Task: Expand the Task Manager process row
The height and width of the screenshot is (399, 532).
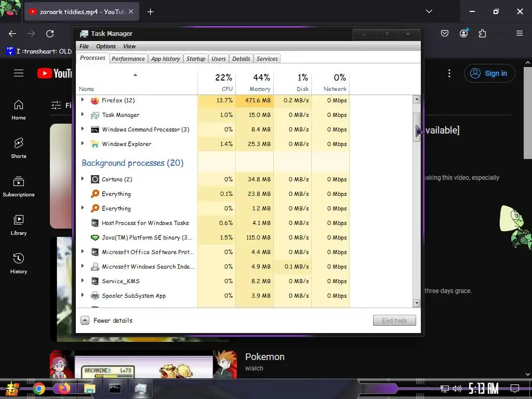Action: point(83,114)
